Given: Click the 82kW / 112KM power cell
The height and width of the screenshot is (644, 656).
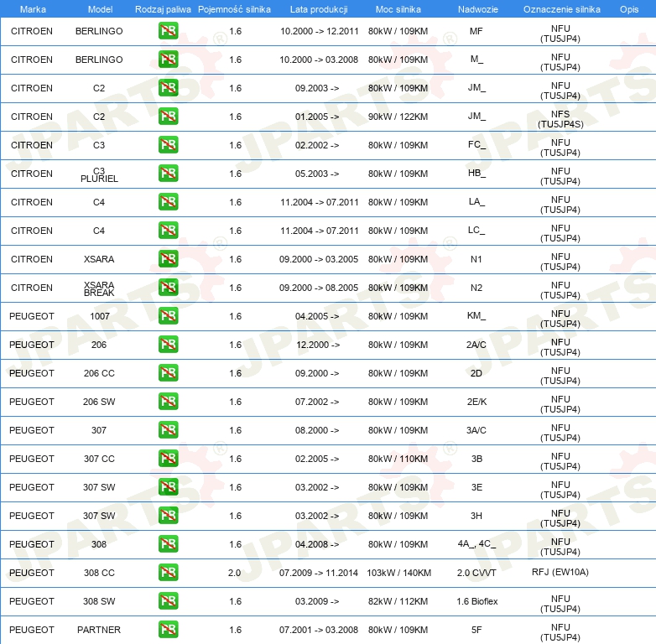Looking at the screenshot, I should click(398, 601).
